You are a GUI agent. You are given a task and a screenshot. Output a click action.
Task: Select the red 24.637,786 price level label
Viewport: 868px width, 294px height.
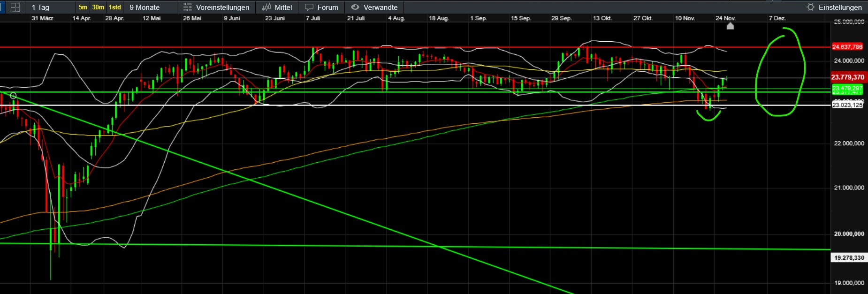pos(847,47)
